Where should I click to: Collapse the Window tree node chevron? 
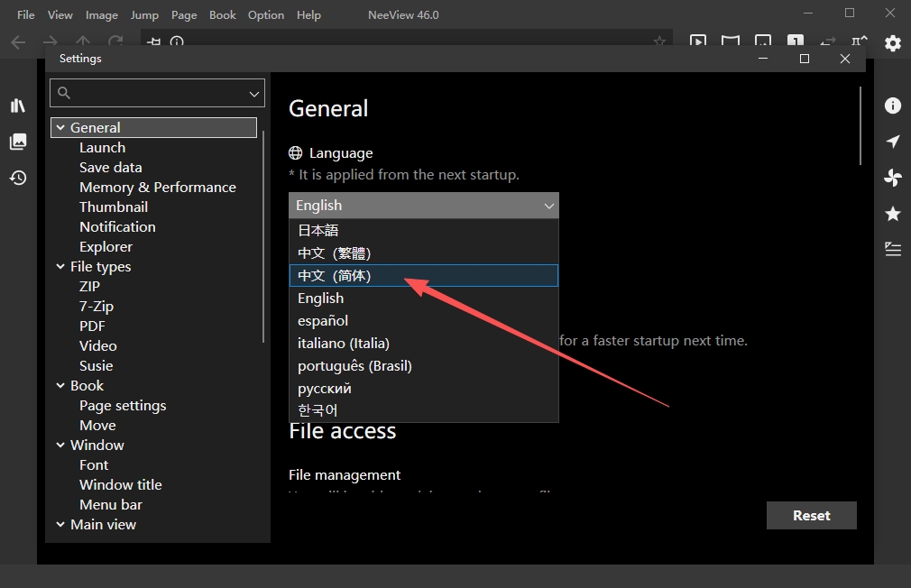click(x=60, y=445)
